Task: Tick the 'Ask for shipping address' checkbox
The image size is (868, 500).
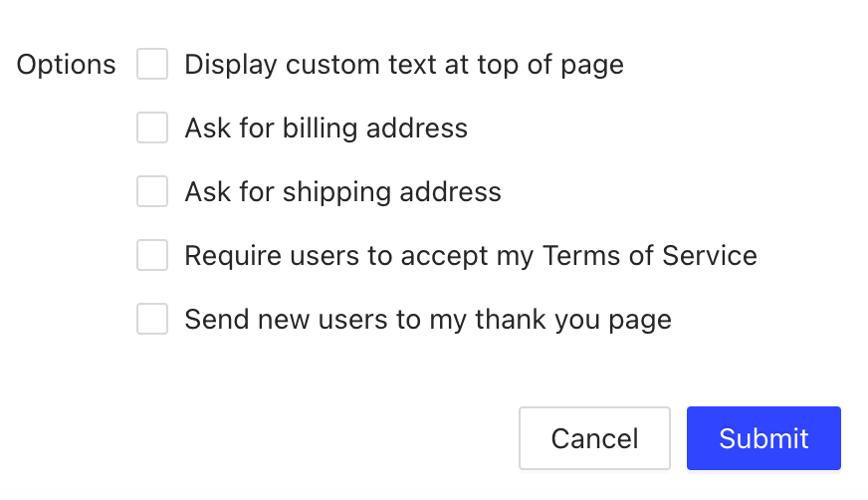Action: pos(152,192)
